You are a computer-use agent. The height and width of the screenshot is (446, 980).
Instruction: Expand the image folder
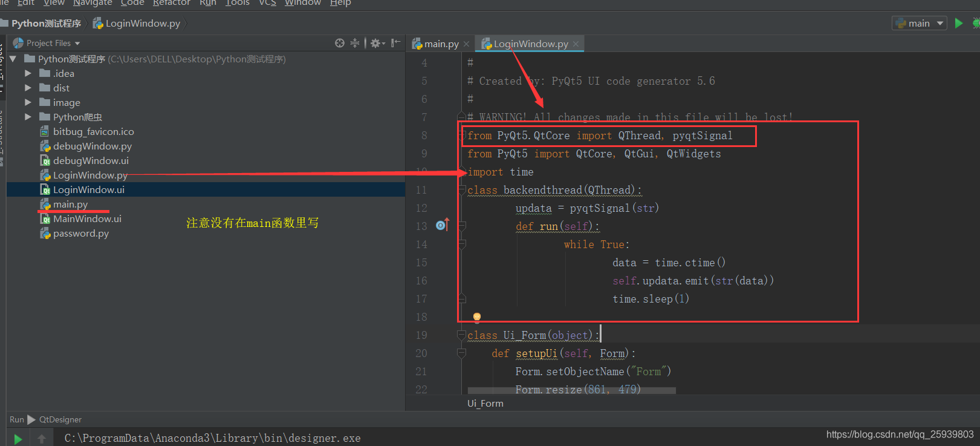tap(28, 102)
